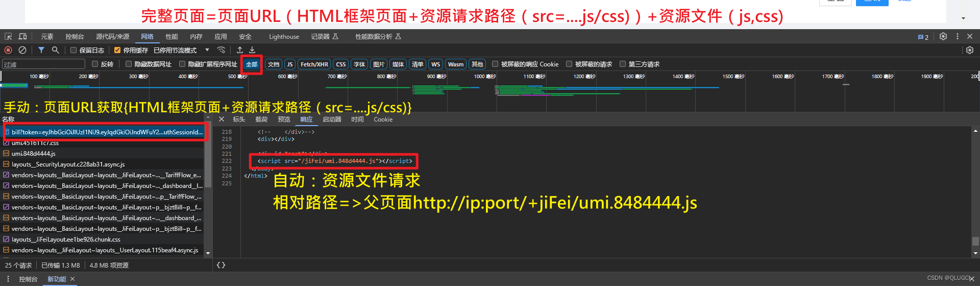Switch drawer to 控制台 tab
Viewport: 980px width, 286px height.
point(28,279)
